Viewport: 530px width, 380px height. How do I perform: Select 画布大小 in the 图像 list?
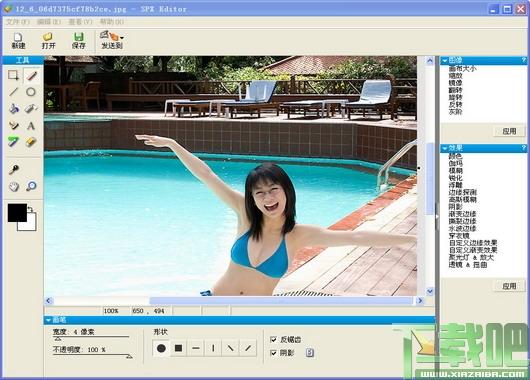pyautogui.click(x=462, y=69)
